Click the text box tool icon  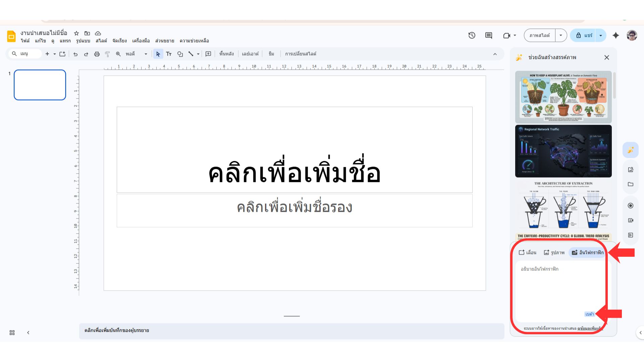click(169, 54)
